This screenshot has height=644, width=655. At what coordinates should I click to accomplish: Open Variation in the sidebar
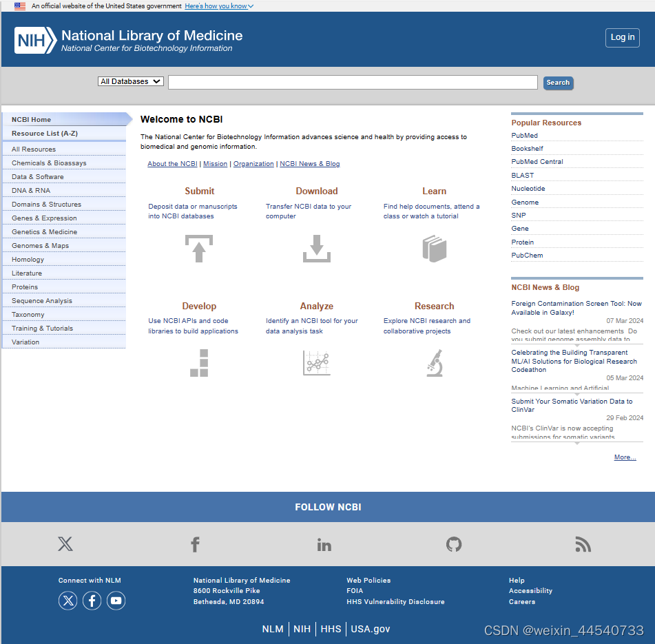pos(64,342)
